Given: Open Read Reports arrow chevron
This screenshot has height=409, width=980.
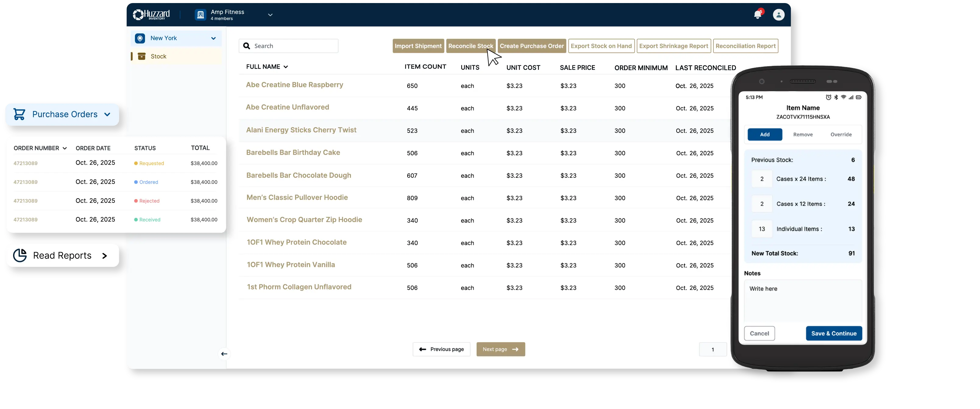Looking at the screenshot, I should (104, 256).
